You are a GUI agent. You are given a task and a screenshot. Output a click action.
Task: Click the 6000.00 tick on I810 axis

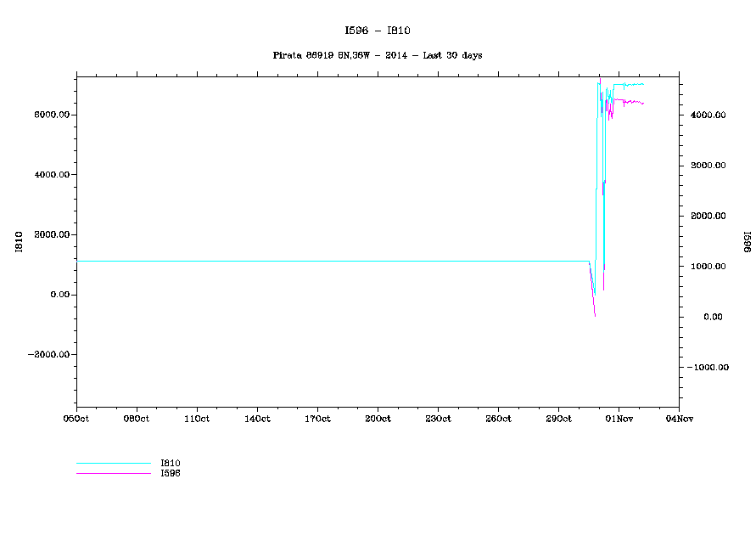(x=50, y=115)
